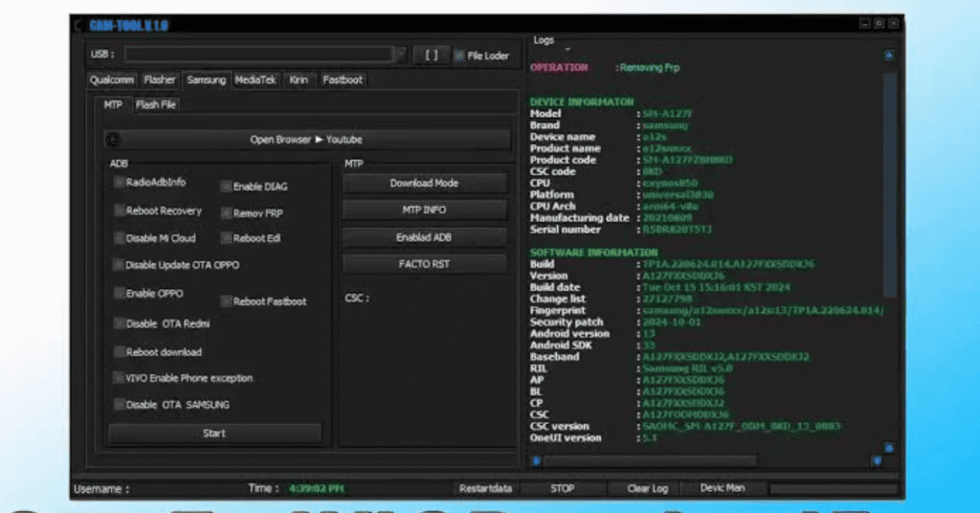
Task: Switch to the Qualcomm tab
Action: (x=112, y=80)
